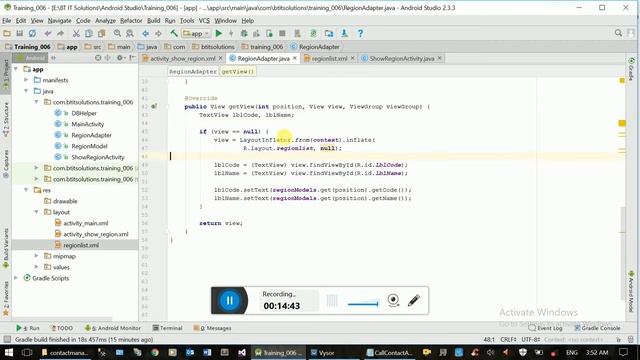Select drawable folder in project tree
This screenshot has width=640, height=360.
[65, 201]
